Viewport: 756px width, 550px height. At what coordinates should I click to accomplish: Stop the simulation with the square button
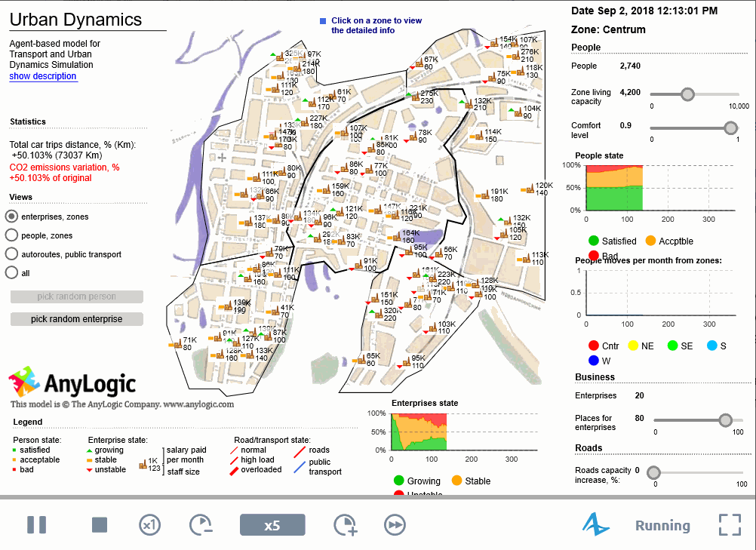tap(100, 525)
